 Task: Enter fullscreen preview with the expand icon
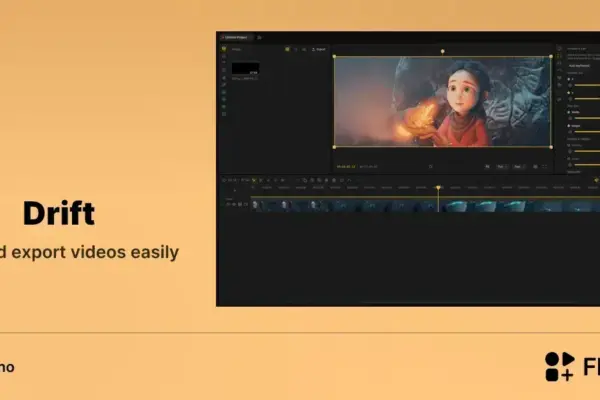(x=545, y=167)
